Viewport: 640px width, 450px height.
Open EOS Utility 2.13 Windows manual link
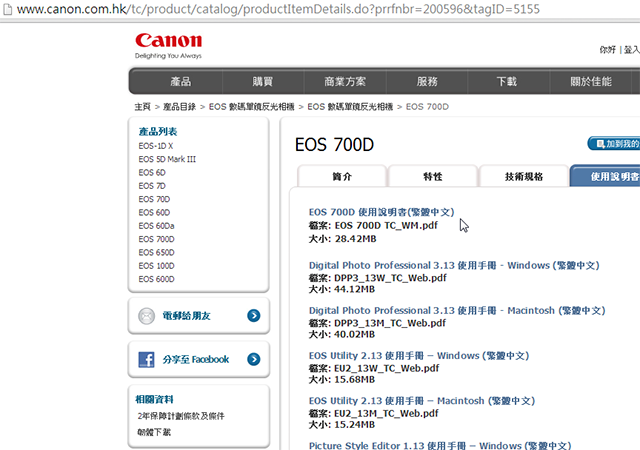(419, 356)
